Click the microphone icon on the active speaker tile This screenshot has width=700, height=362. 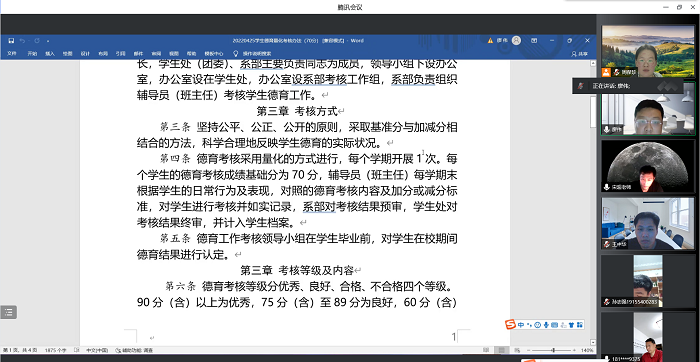[x=607, y=129]
